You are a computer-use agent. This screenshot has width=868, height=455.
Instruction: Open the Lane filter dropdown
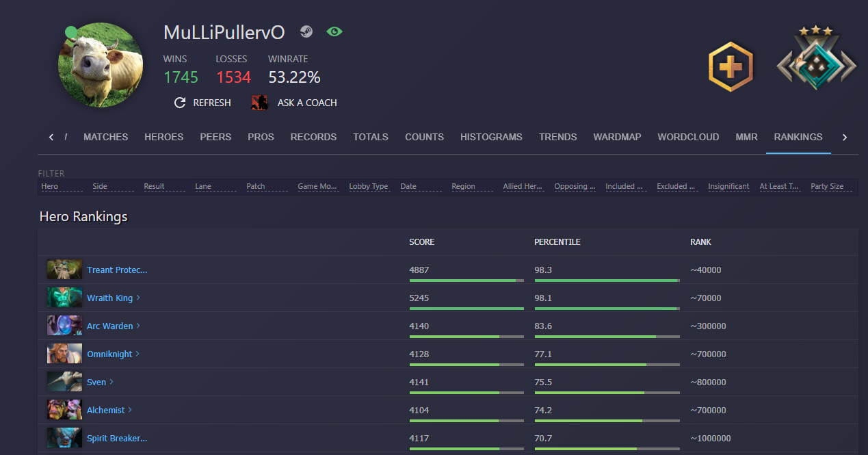pos(215,186)
